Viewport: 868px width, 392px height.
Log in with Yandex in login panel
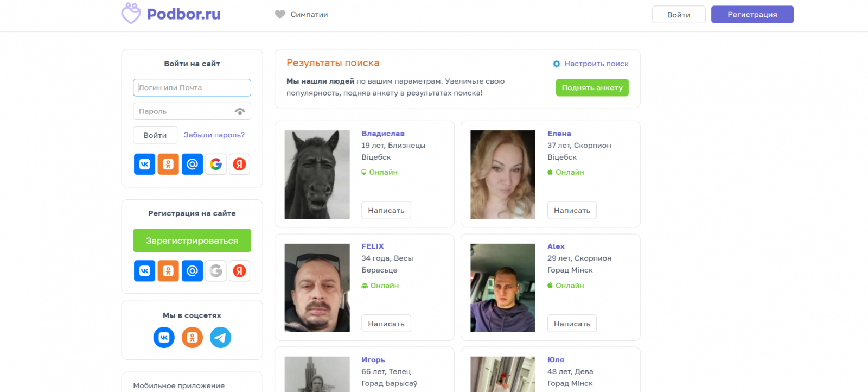240,164
